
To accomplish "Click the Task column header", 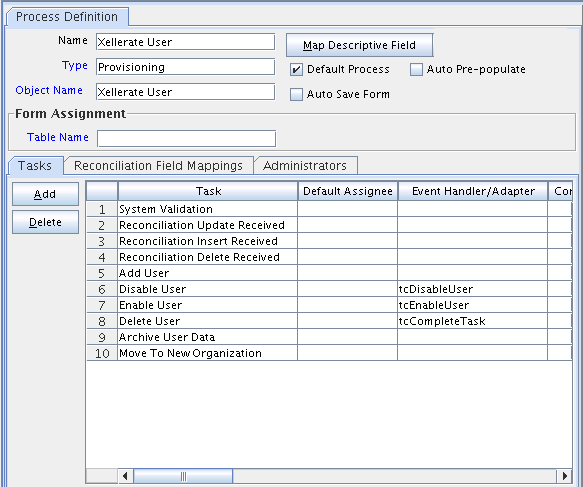I will (208, 191).
